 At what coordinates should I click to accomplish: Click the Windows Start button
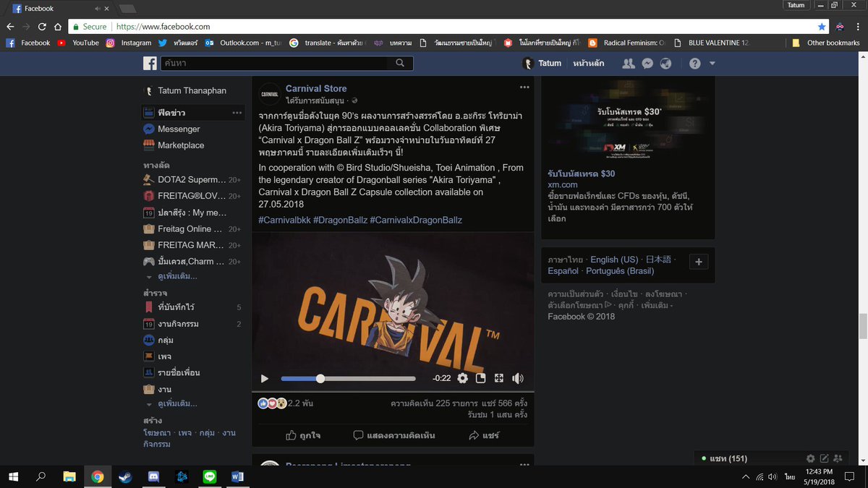13,476
